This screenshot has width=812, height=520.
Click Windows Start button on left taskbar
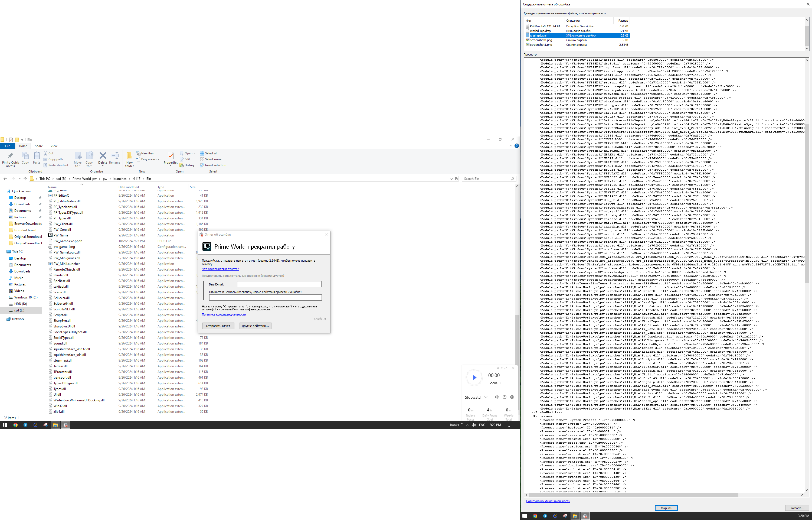[5, 425]
